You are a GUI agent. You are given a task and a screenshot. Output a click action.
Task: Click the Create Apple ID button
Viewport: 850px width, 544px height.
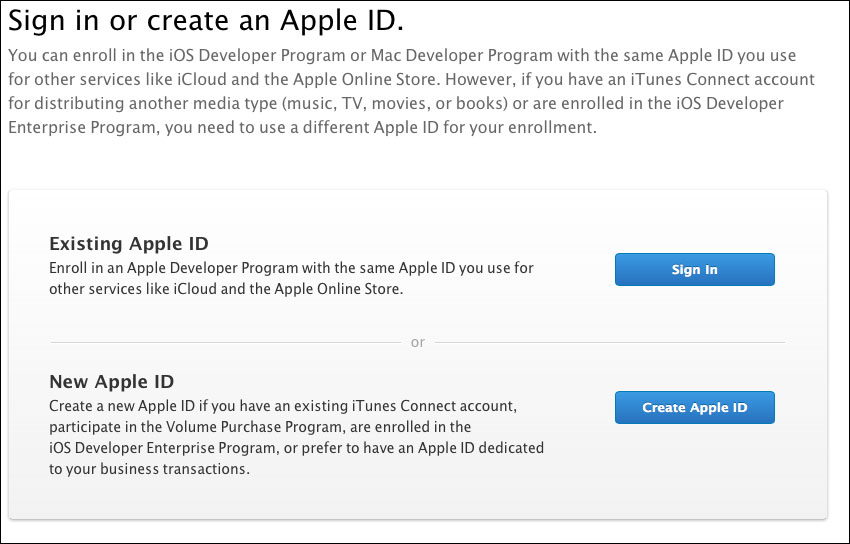694,407
